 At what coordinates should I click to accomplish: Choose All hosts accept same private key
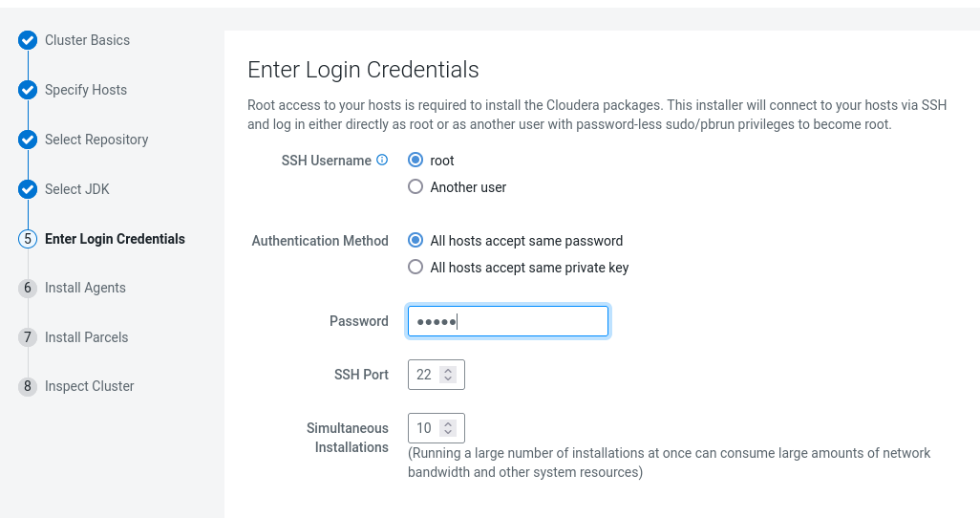point(415,268)
